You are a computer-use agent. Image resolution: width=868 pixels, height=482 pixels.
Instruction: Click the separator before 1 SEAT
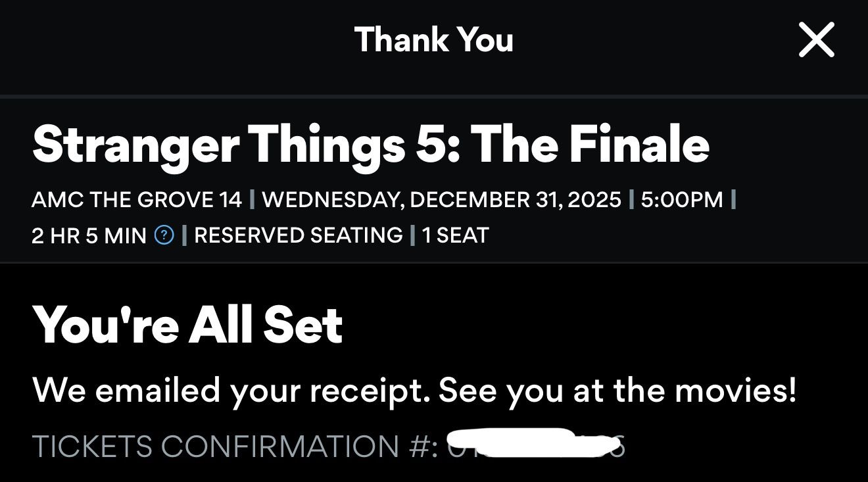click(413, 235)
